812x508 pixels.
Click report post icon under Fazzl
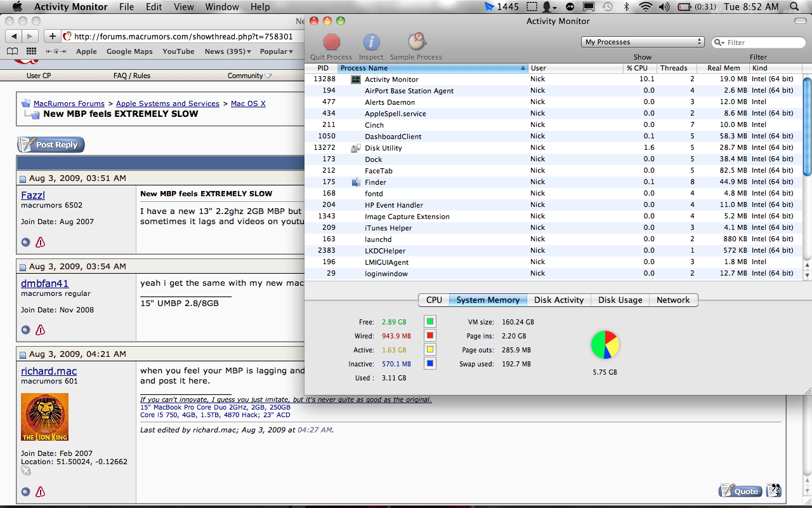[x=40, y=242]
